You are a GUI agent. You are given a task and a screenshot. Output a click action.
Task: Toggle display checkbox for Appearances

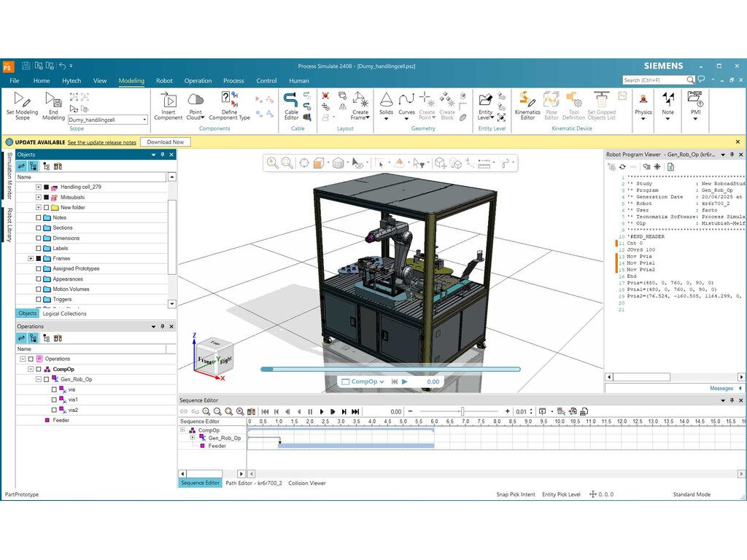[x=39, y=279]
